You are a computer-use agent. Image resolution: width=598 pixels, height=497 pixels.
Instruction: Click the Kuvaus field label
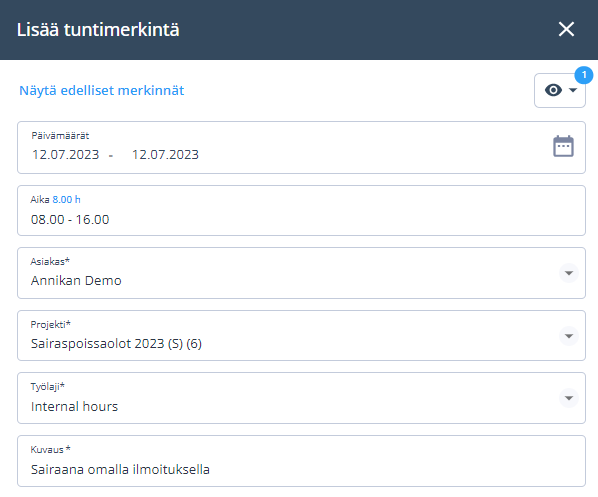click(50, 450)
